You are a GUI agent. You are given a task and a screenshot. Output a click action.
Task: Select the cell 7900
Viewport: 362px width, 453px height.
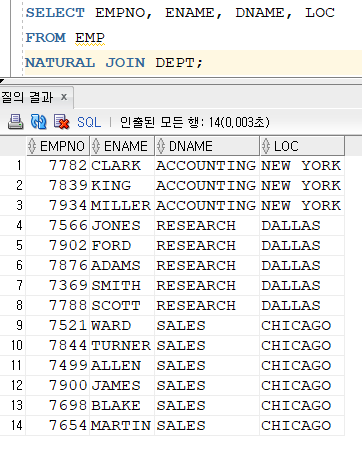58,385
